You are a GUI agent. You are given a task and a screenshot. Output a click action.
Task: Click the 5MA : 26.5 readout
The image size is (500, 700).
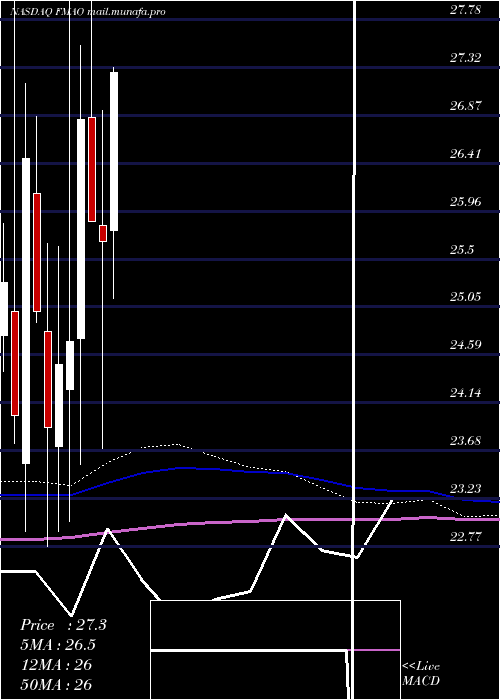click(x=58, y=645)
